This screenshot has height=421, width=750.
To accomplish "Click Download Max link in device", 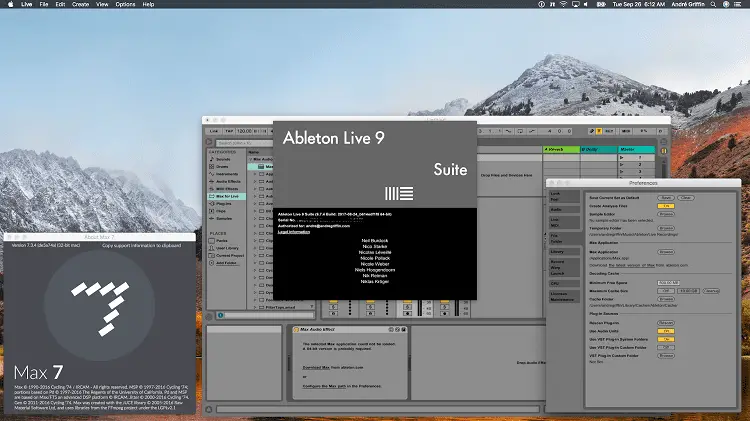I will point(316,367).
